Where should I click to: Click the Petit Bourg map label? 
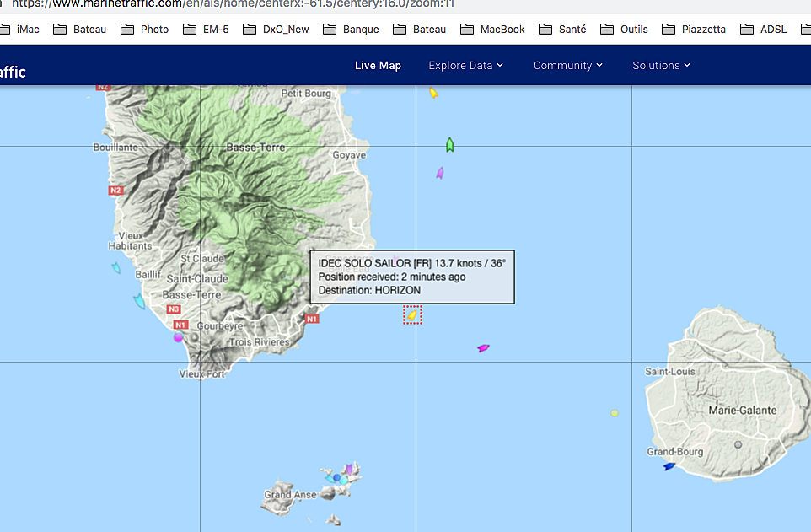coord(306,93)
